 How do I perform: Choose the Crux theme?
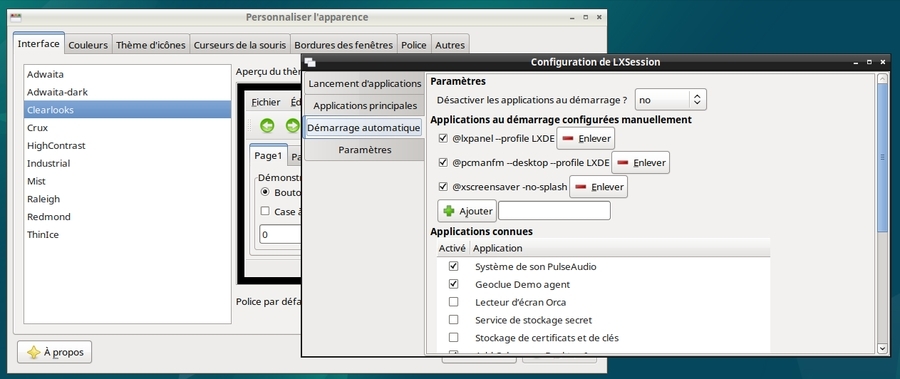(x=127, y=127)
